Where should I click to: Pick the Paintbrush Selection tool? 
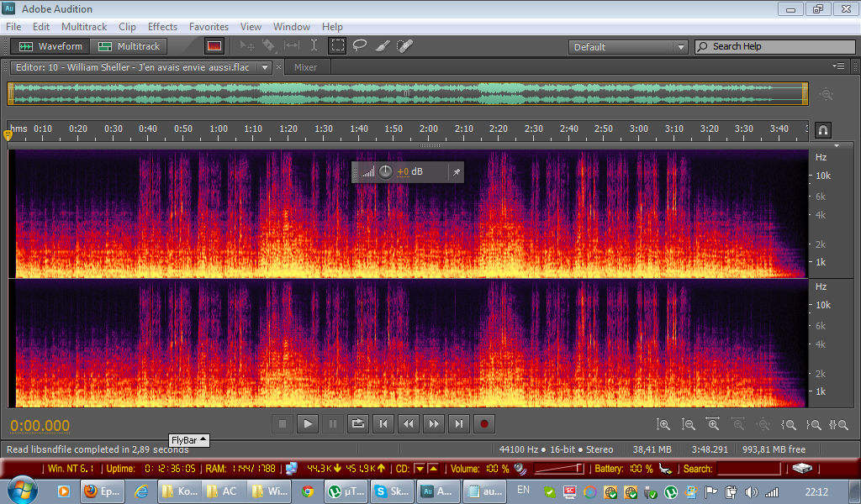coord(382,46)
